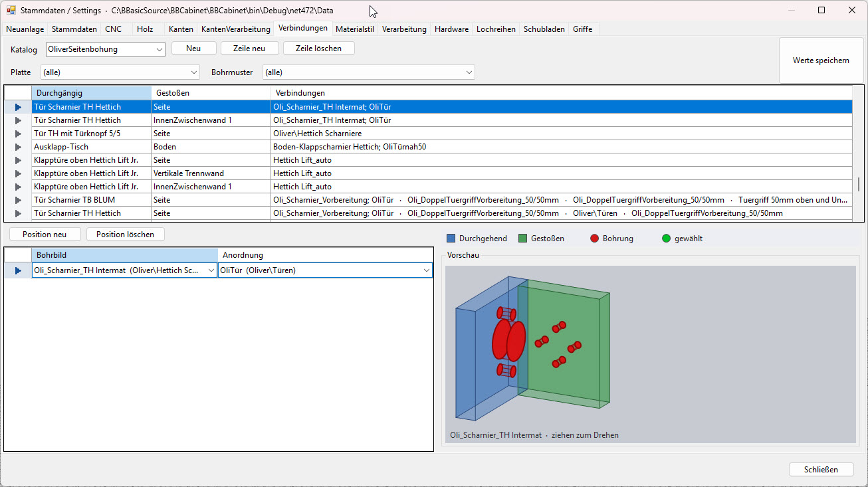Switch to the Verarbeitung tab
Image resolution: width=868 pixels, height=487 pixels.
[x=404, y=29]
